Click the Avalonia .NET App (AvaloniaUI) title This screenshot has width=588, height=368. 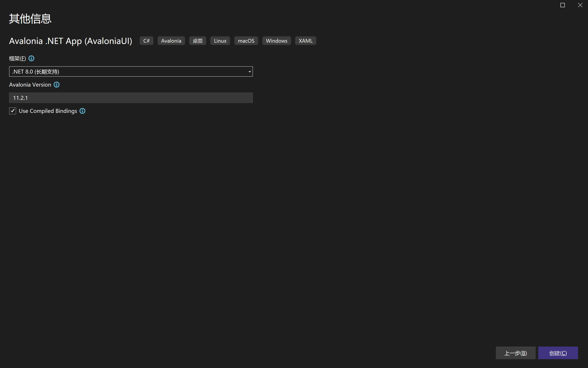(x=71, y=41)
